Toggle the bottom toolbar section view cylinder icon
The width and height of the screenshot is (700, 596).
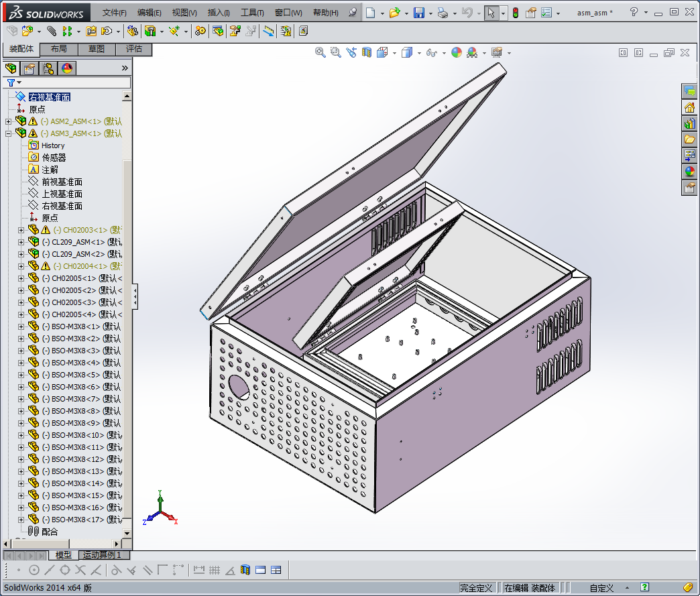tap(245, 570)
